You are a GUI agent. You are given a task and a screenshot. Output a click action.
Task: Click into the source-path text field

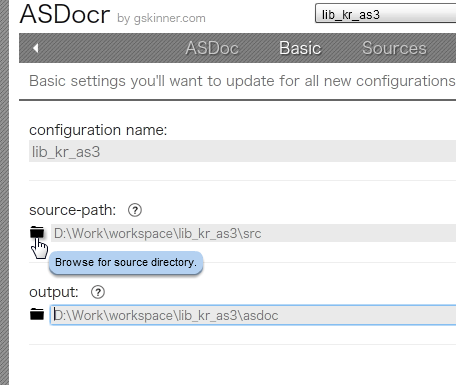[x=253, y=233]
